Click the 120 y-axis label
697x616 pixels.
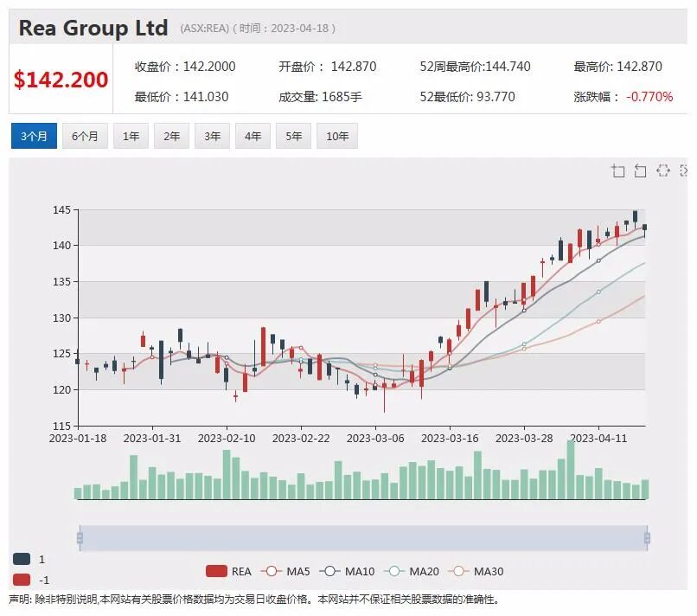(x=61, y=390)
